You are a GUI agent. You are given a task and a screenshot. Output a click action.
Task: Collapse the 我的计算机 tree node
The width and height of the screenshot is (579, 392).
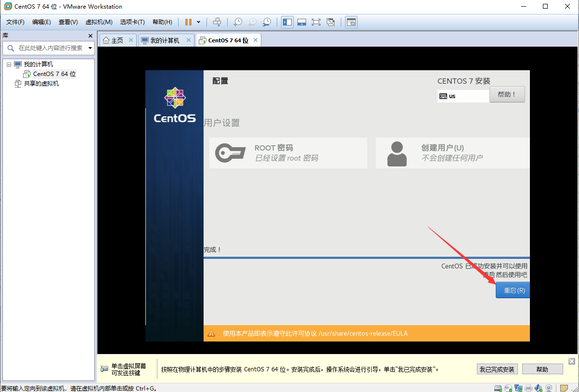pos(9,64)
